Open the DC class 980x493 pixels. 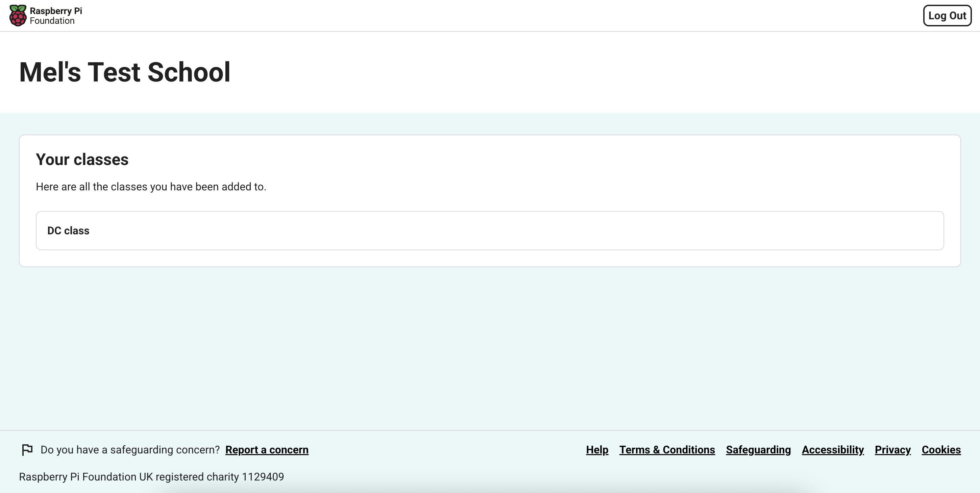490,230
